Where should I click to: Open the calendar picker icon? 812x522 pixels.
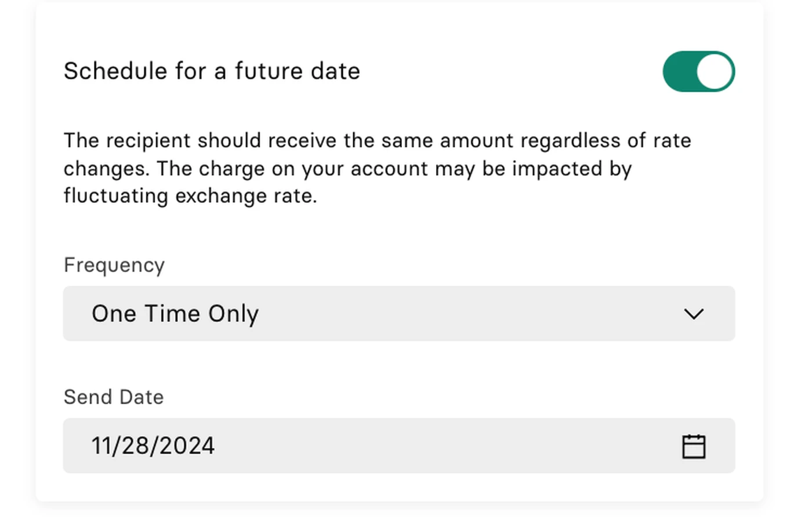[694, 446]
